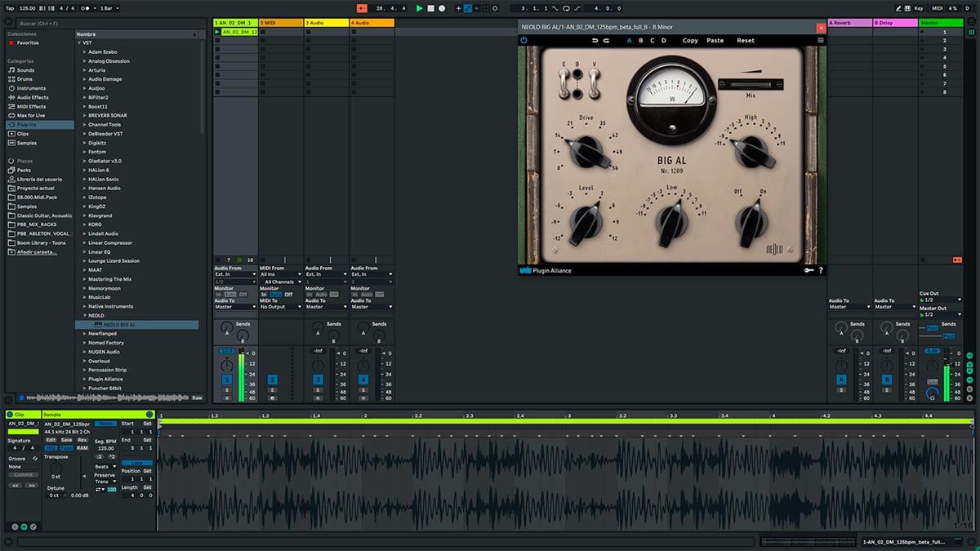Image resolution: width=980 pixels, height=551 pixels.
Task: Toggle the A Reverb return track activator
Action: 841,380
